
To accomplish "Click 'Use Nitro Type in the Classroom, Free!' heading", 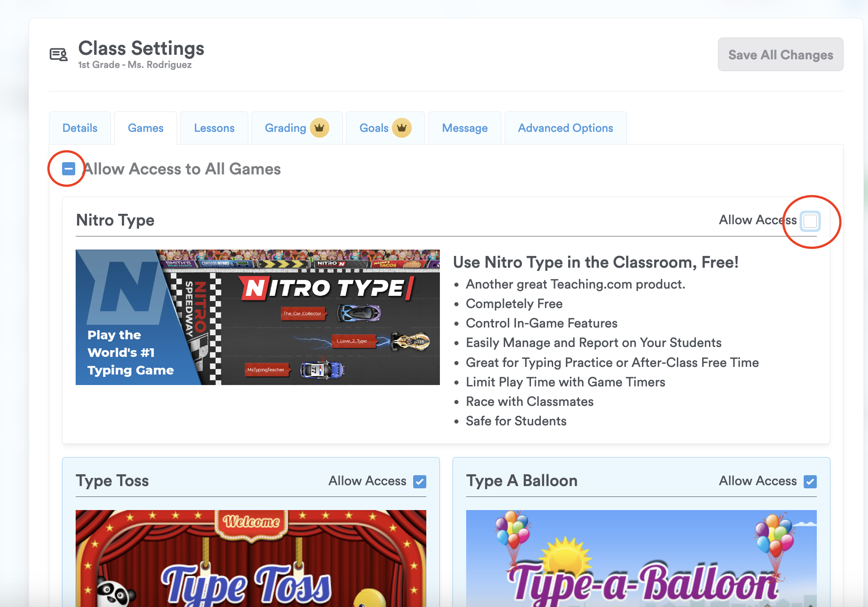I will 596,262.
